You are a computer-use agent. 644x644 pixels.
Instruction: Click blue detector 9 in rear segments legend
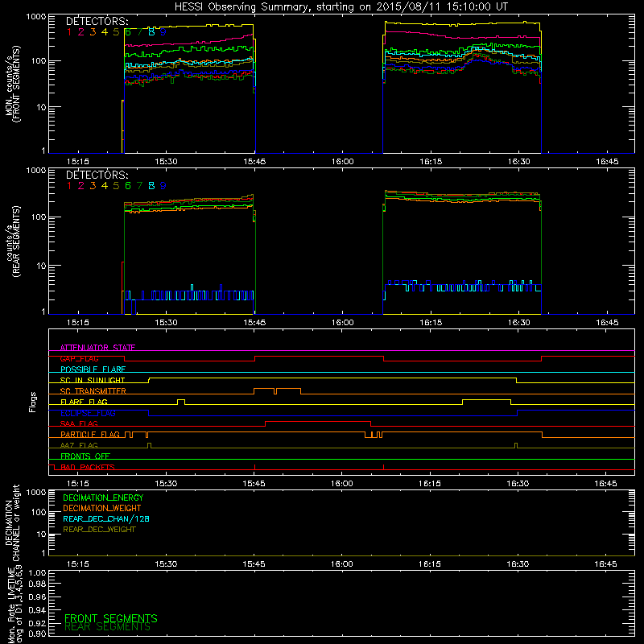pyautogui.click(x=163, y=186)
